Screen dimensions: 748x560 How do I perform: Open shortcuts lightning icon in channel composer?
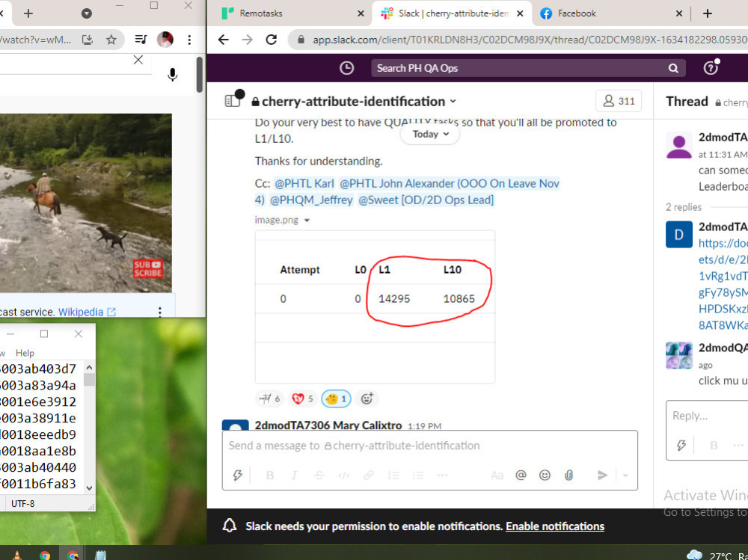click(237, 475)
